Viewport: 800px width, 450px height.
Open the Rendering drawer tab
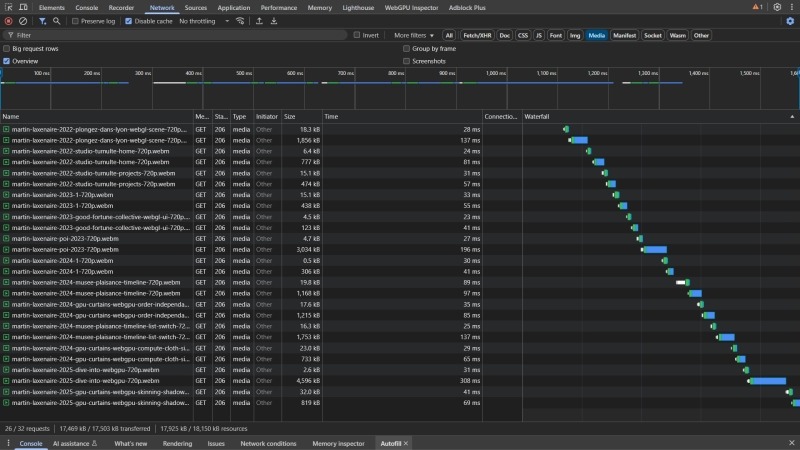point(177,443)
